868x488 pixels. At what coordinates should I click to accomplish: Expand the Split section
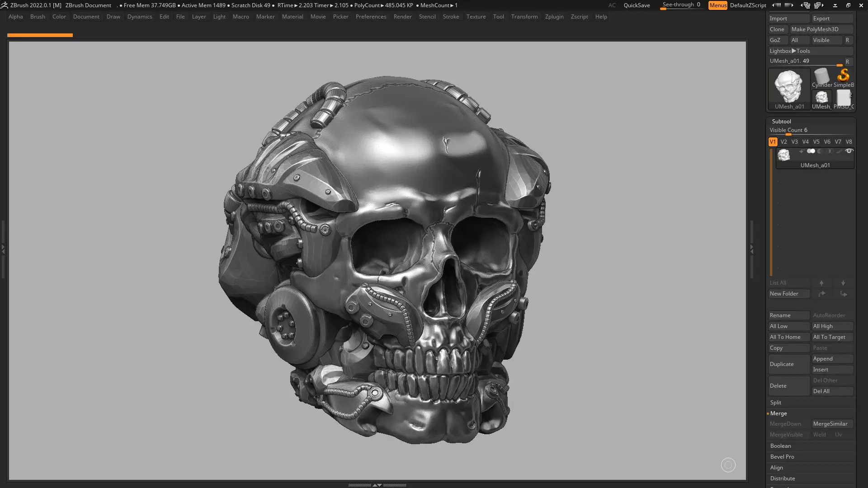pos(776,403)
